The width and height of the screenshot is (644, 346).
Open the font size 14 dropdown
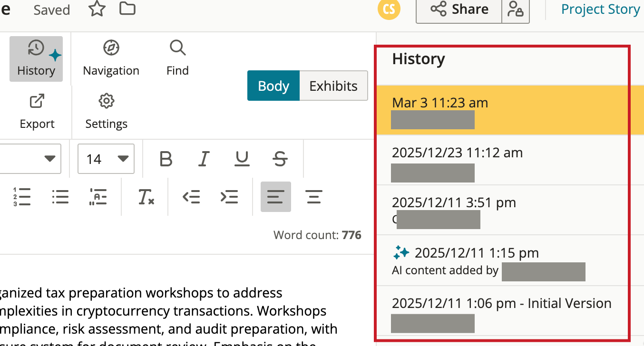(106, 159)
